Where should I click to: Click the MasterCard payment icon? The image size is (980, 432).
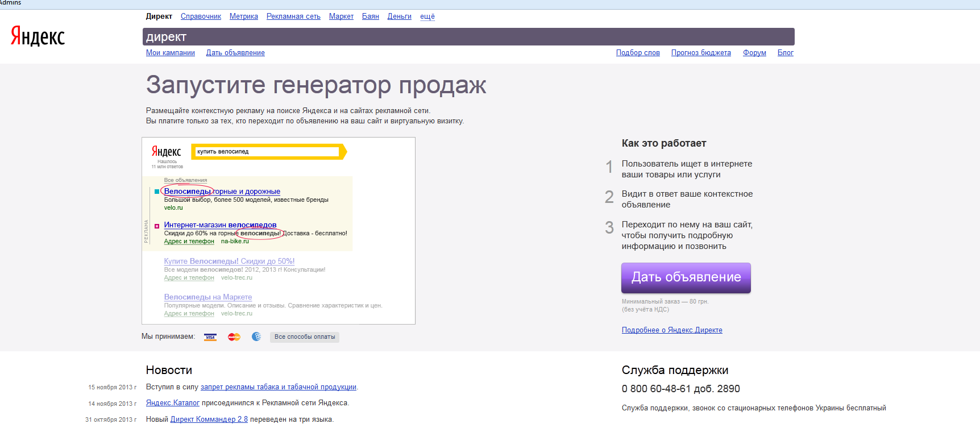(x=234, y=337)
